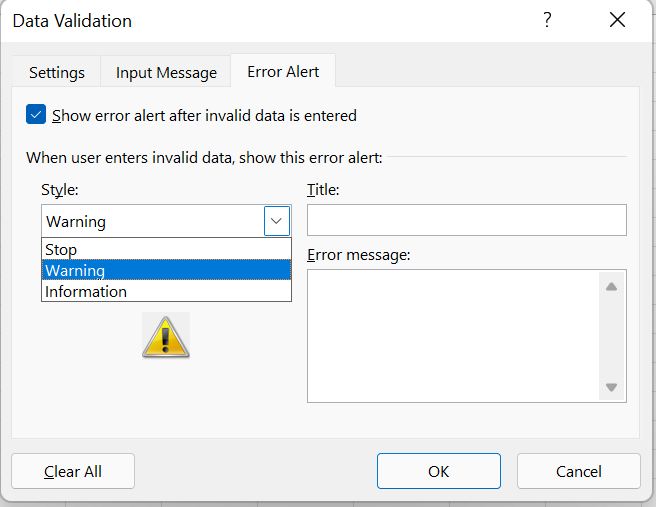Choose Information from the Style list
This screenshot has height=507, width=656.
pyautogui.click(x=166, y=291)
